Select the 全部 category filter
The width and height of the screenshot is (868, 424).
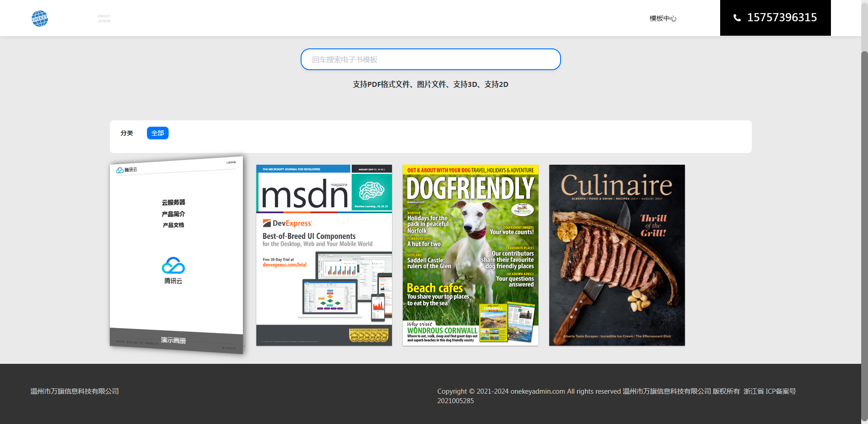158,133
